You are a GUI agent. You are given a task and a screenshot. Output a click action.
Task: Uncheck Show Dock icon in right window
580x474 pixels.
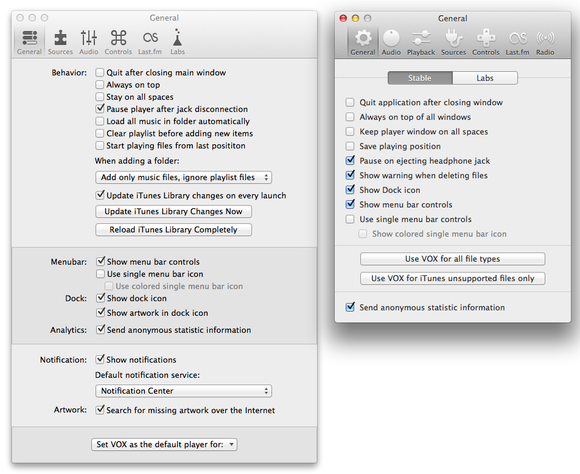[x=350, y=190]
